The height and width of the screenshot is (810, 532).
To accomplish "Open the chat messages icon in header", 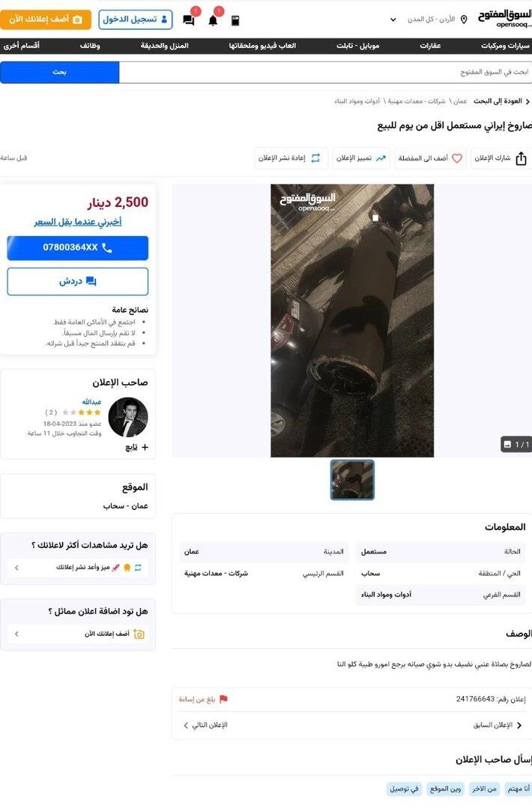I will point(189,21).
